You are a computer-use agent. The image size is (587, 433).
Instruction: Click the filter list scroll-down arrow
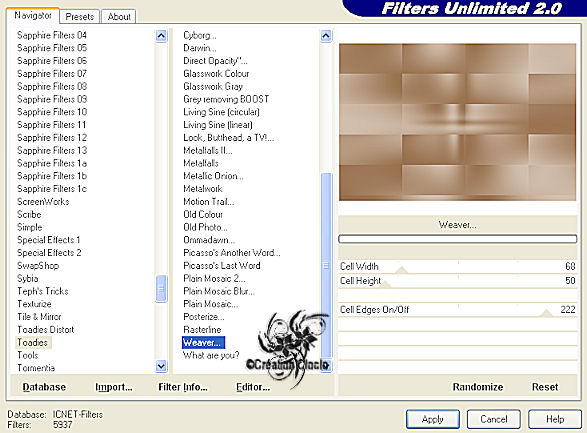click(x=326, y=365)
